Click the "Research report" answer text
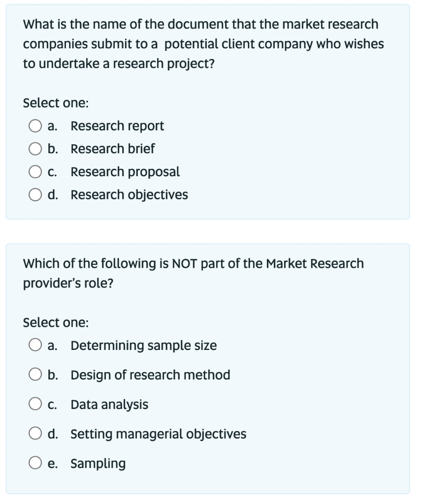This screenshot has width=424, height=504. coord(117,126)
